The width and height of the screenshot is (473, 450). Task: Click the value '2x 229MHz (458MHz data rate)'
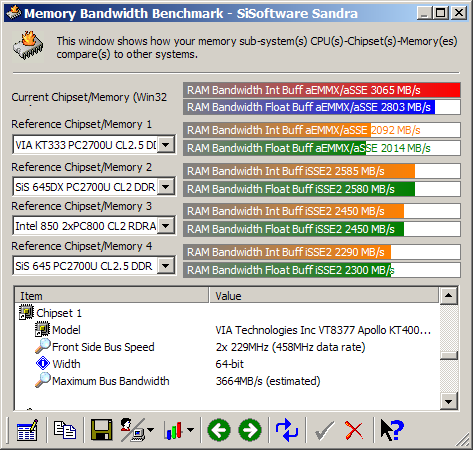[290, 347]
